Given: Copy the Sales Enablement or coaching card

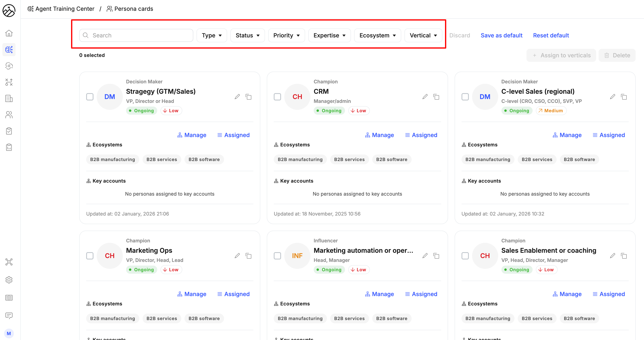Looking at the screenshot, I should pos(624,256).
